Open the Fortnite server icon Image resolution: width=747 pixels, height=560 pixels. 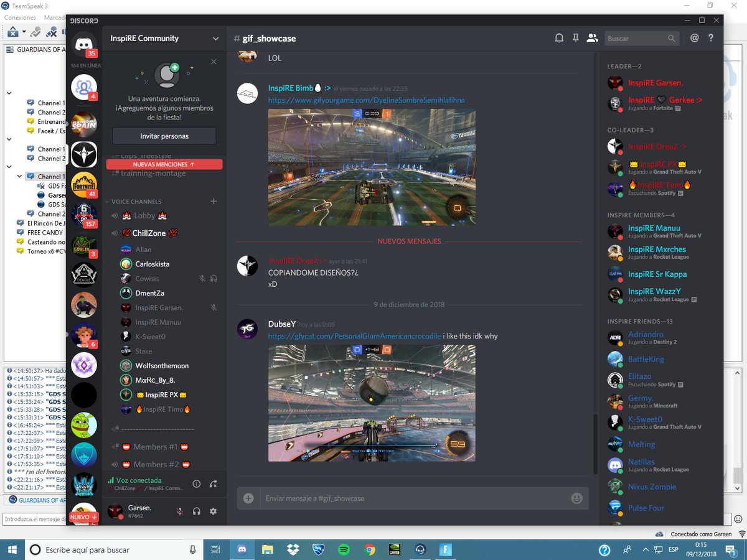coord(84,185)
